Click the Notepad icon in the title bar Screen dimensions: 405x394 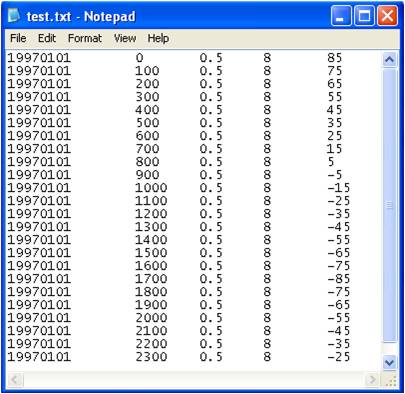point(14,16)
